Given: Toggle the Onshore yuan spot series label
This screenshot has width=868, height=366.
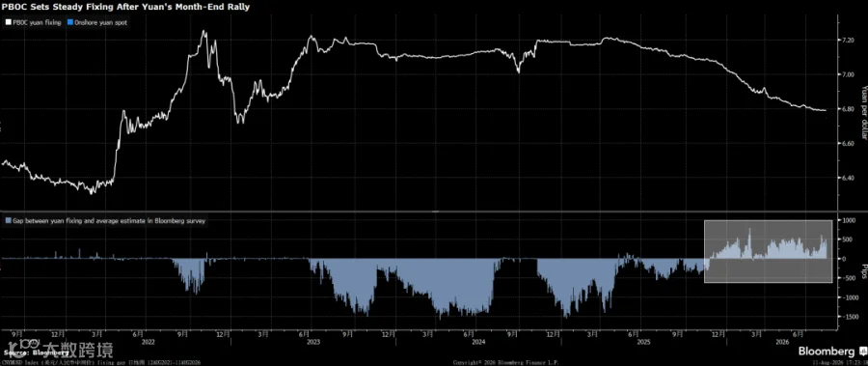Looking at the screenshot, I should coord(99,23).
